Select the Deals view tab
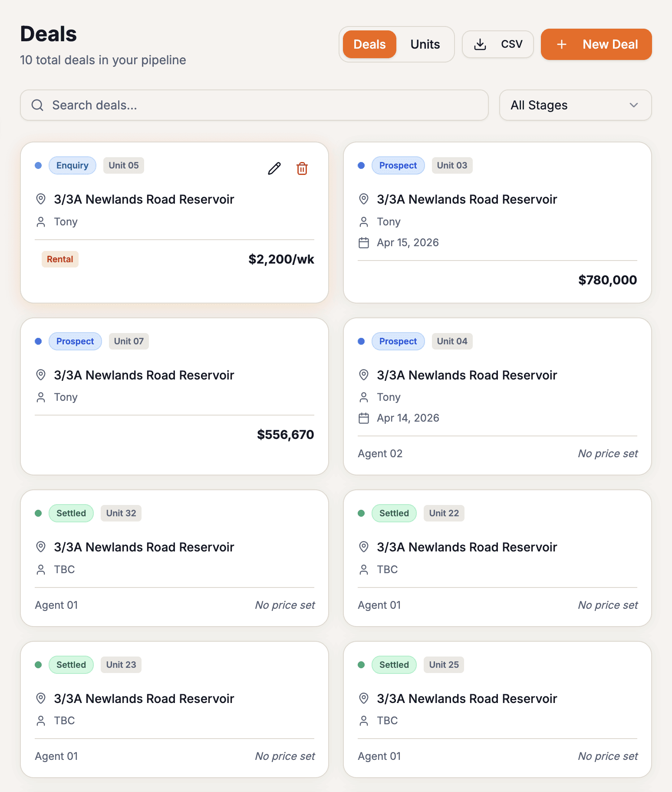The width and height of the screenshot is (672, 792). tap(369, 44)
